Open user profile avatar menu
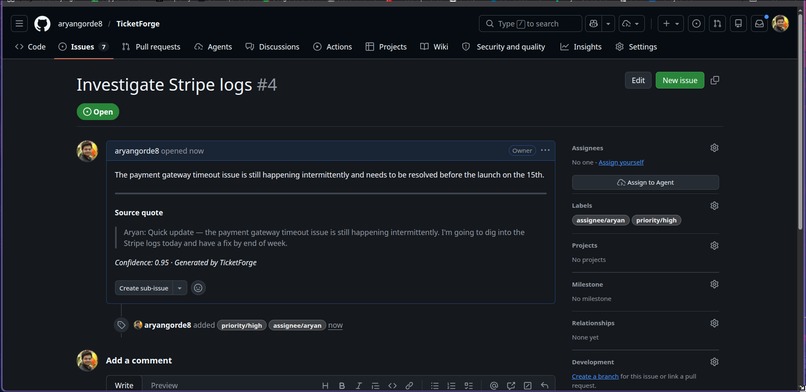806x392 pixels. point(780,24)
